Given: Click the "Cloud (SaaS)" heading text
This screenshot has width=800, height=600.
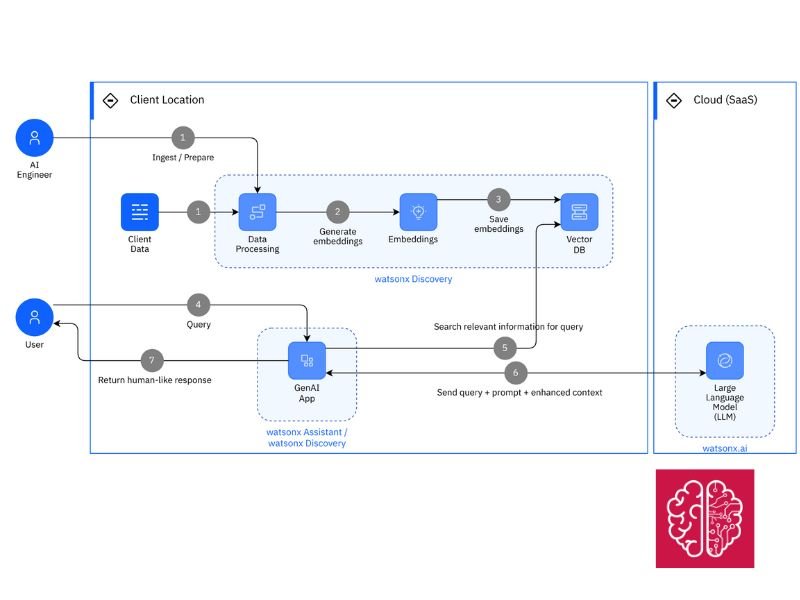Looking at the screenshot, I should (725, 100).
